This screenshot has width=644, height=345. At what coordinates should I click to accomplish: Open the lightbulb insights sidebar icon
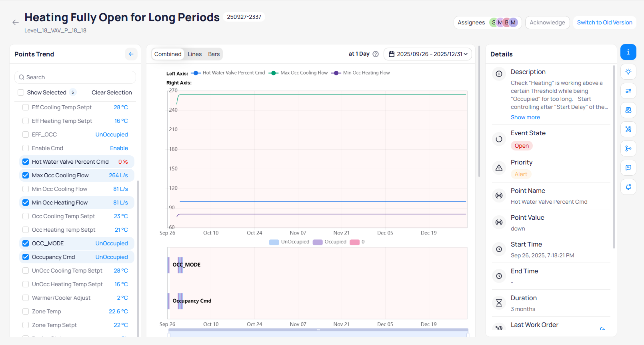[x=628, y=72]
